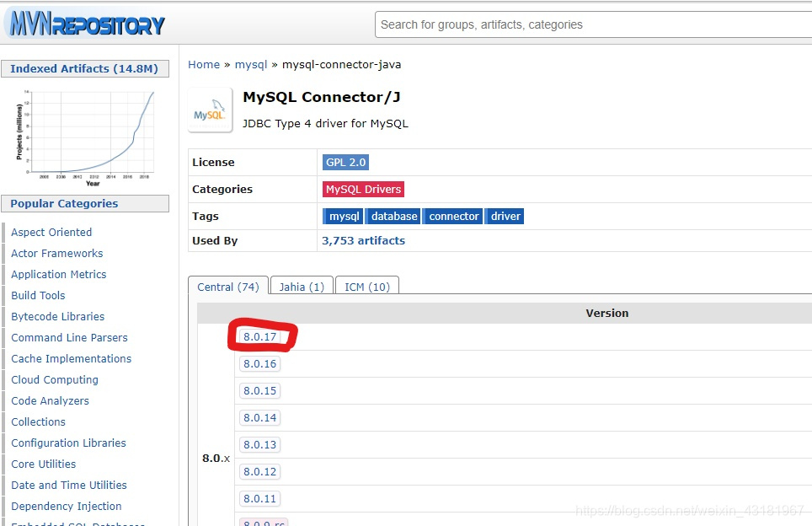Open Bytecode Libraries category
This screenshot has height=526, width=812.
tap(57, 317)
